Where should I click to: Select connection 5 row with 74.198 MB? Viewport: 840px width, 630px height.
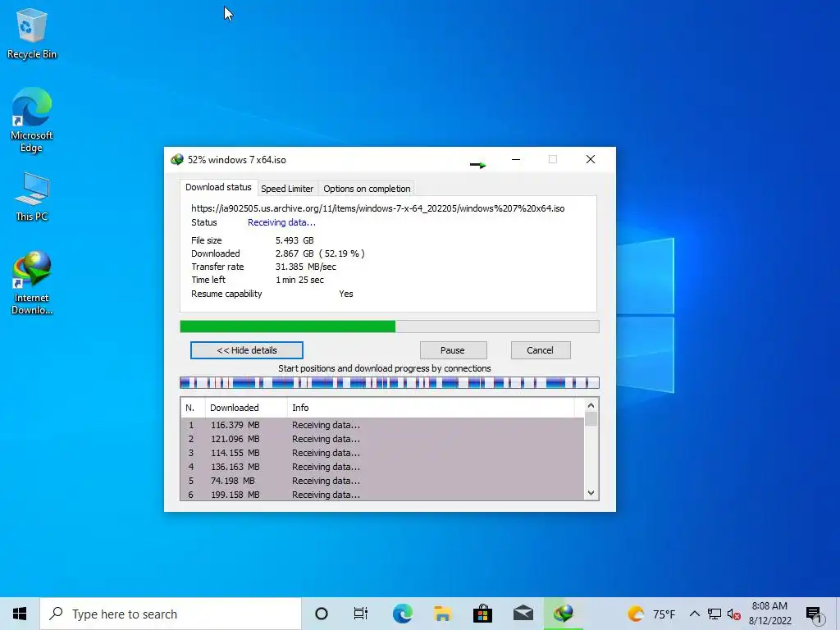[x=382, y=481]
